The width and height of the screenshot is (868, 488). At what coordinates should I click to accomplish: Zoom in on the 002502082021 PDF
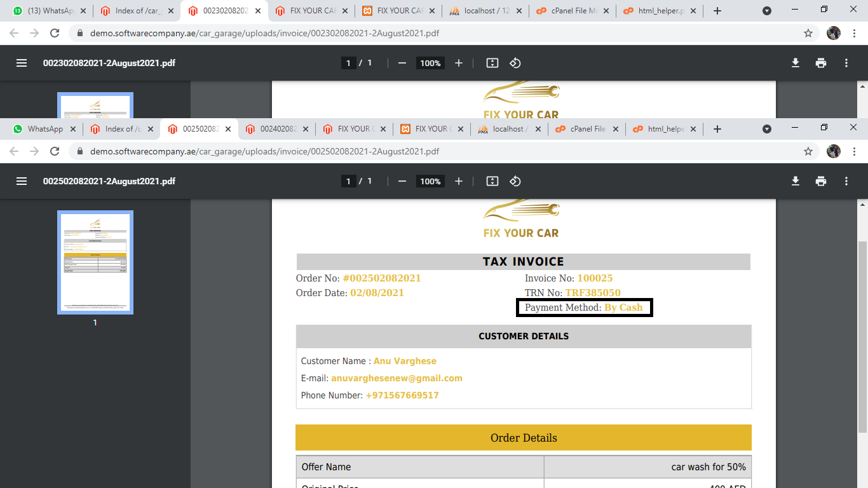(459, 181)
